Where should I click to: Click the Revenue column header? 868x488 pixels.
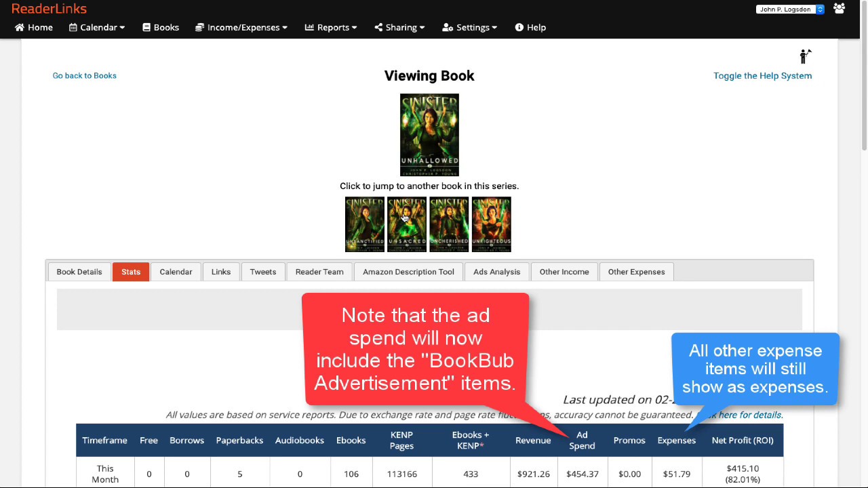(533, 440)
